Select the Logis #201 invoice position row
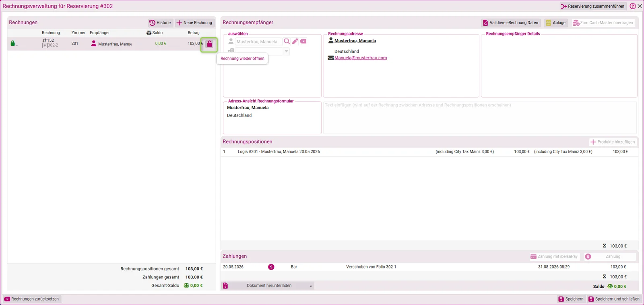 pos(429,152)
